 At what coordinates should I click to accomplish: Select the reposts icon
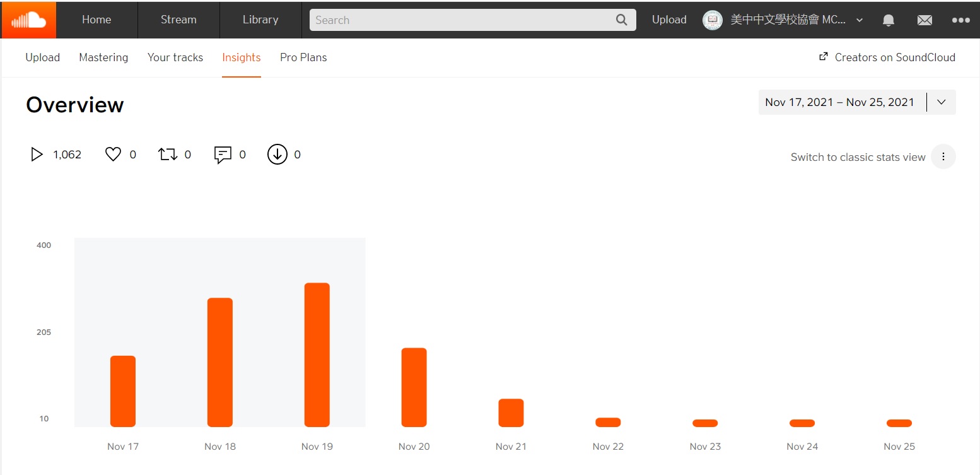pyautogui.click(x=168, y=155)
